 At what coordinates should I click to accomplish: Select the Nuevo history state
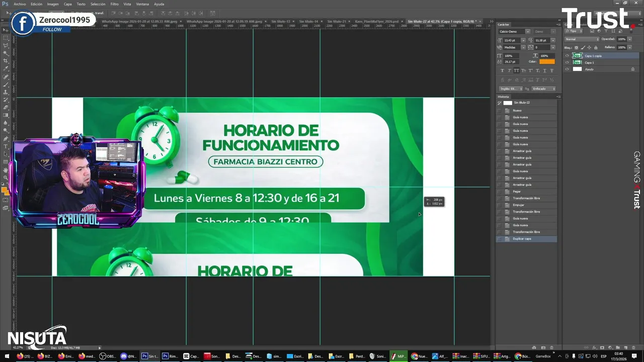[x=526, y=111]
